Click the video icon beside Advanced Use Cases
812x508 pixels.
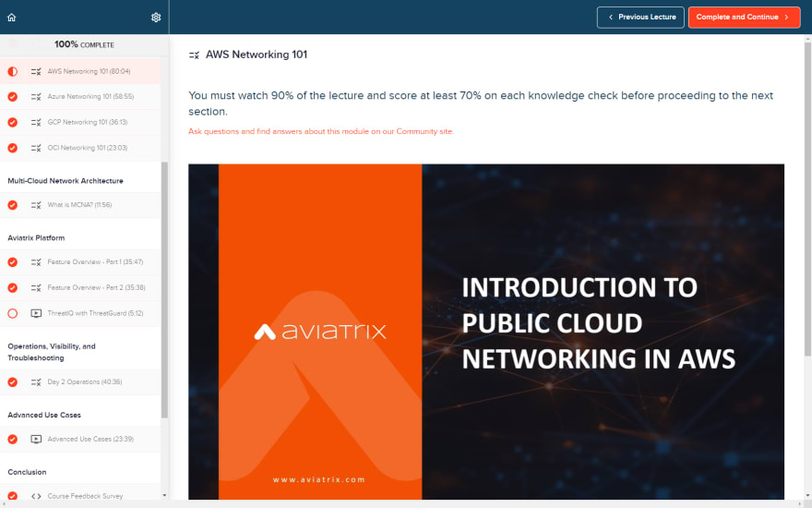(36, 439)
